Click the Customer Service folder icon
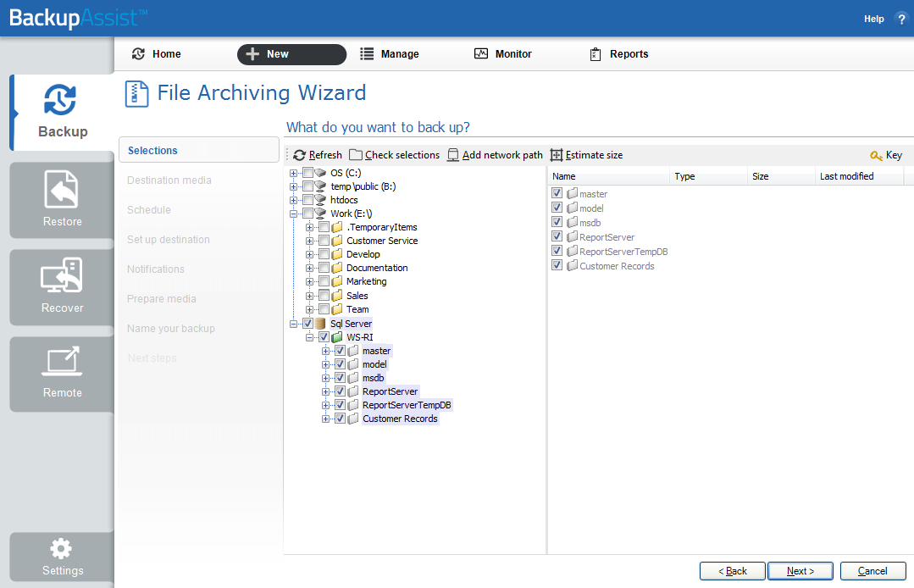Screen dimensions: 914x588 [336, 241]
